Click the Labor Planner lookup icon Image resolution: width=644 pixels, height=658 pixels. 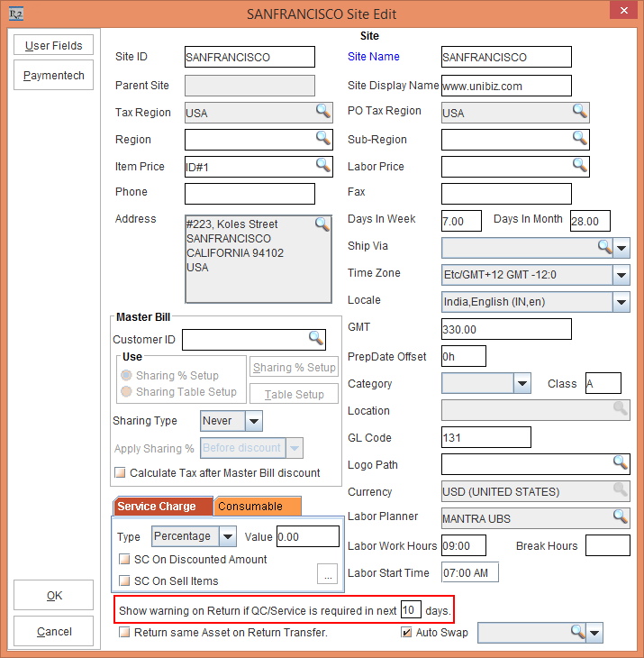[620, 516]
